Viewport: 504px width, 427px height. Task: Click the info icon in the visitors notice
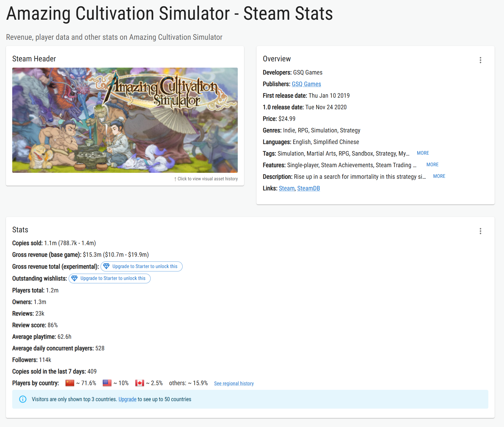pos(23,399)
